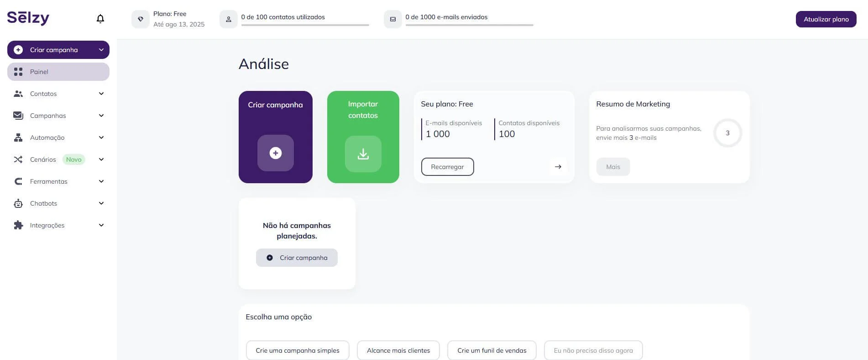Image resolution: width=868 pixels, height=360 pixels.
Task: Click the plus icon in the Criar campanha card
Action: (x=275, y=153)
